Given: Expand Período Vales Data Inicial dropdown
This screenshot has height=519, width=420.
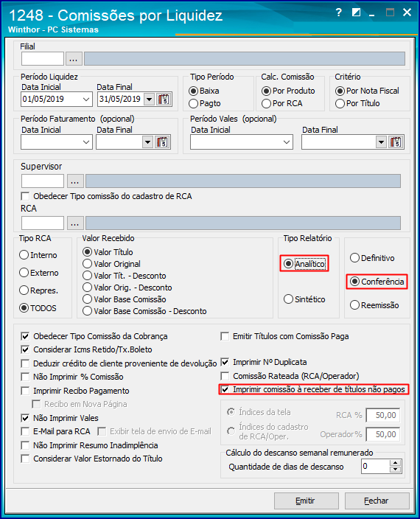Looking at the screenshot, I should (287, 142).
